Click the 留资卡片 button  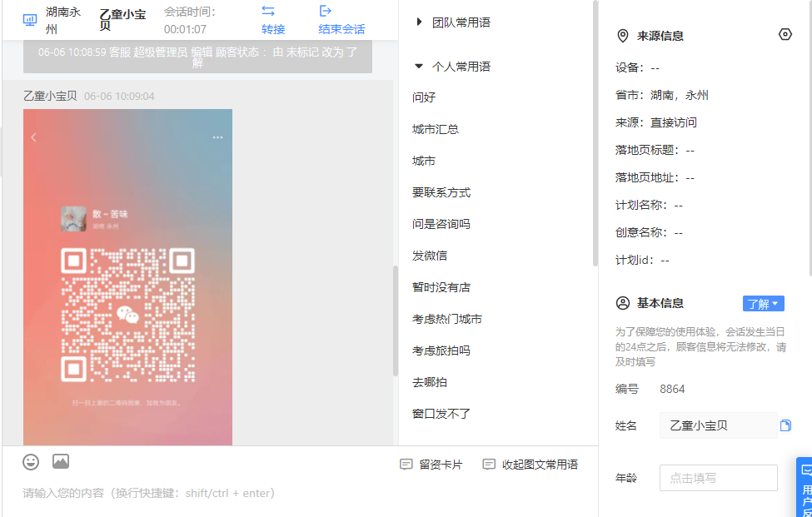coord(431,465)
